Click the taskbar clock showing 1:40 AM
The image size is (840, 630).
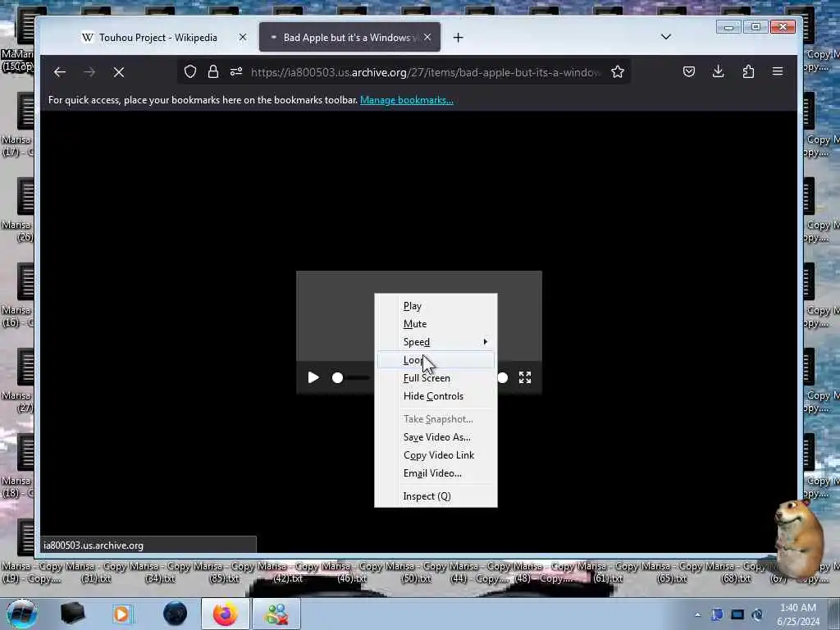click(x=798, y=614)
